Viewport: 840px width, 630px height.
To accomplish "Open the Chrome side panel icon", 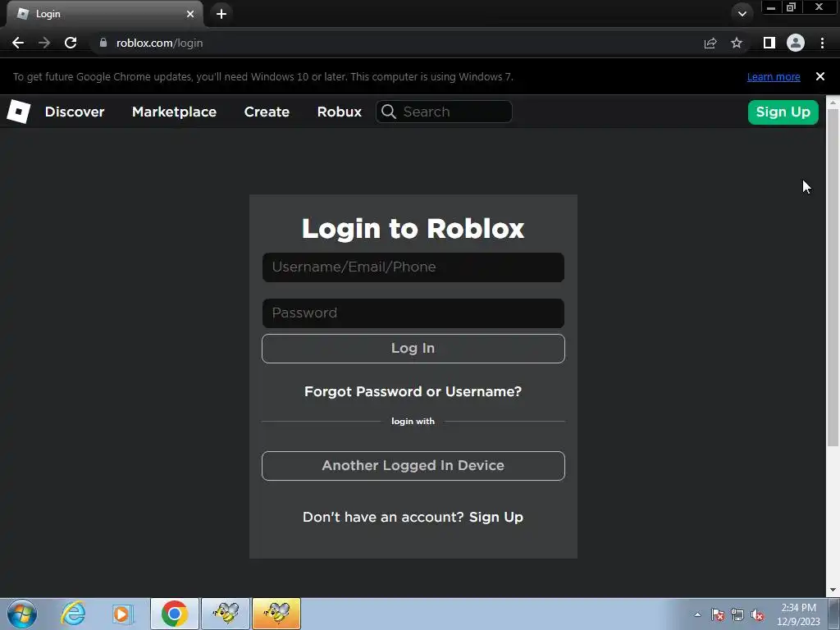I will [769, 43].
